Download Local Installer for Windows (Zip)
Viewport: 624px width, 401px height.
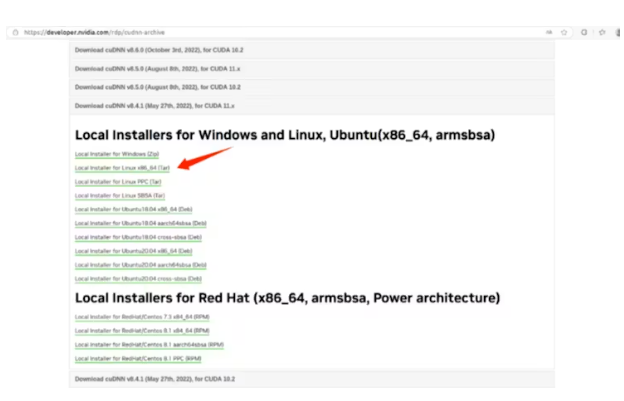pos(117,154)
